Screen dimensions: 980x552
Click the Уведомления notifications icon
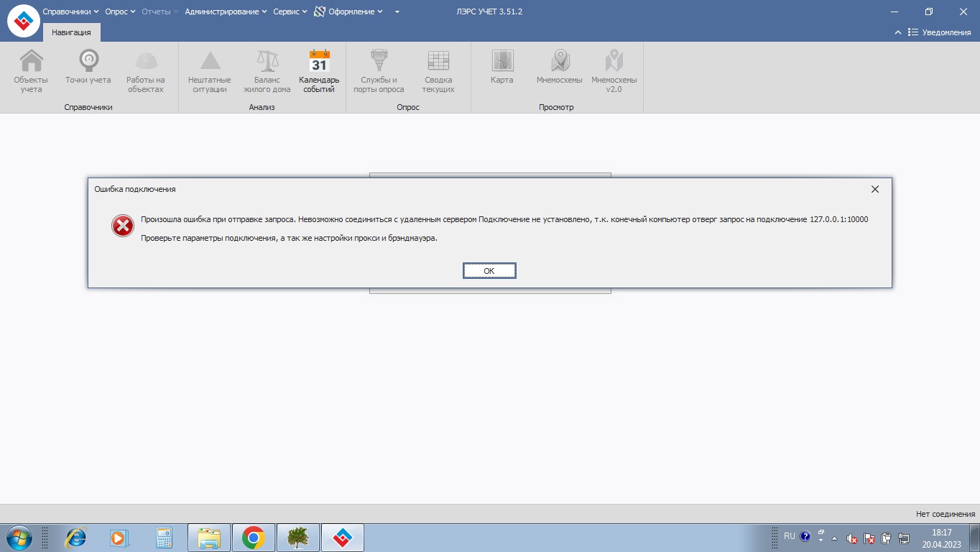pos(913,32)
